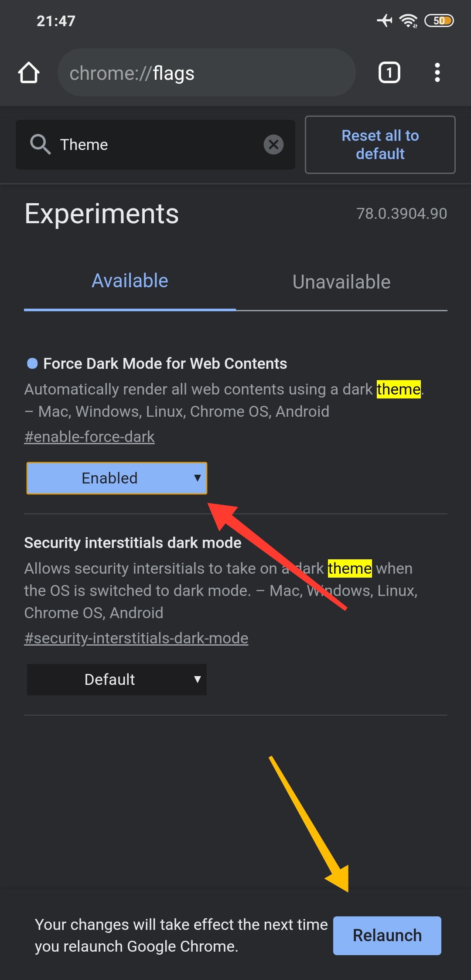
Task: Focus the chrome://flags address bar
Action: 206,73
